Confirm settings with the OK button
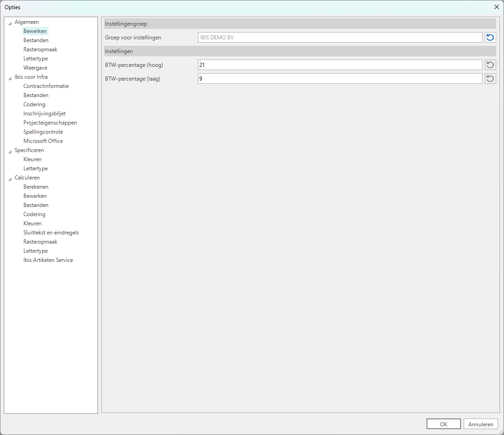 pyautogui.click(x=443, y=424)
